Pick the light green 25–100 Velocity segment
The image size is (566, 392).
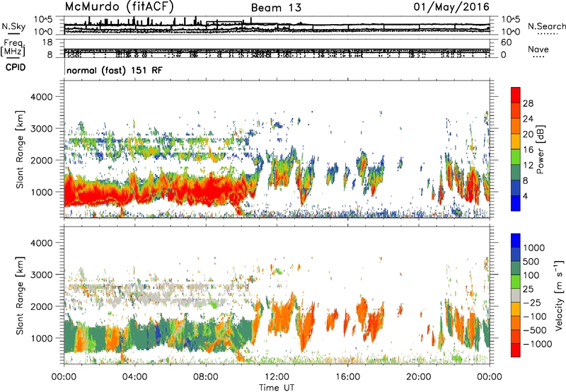(x=516, y=282)
